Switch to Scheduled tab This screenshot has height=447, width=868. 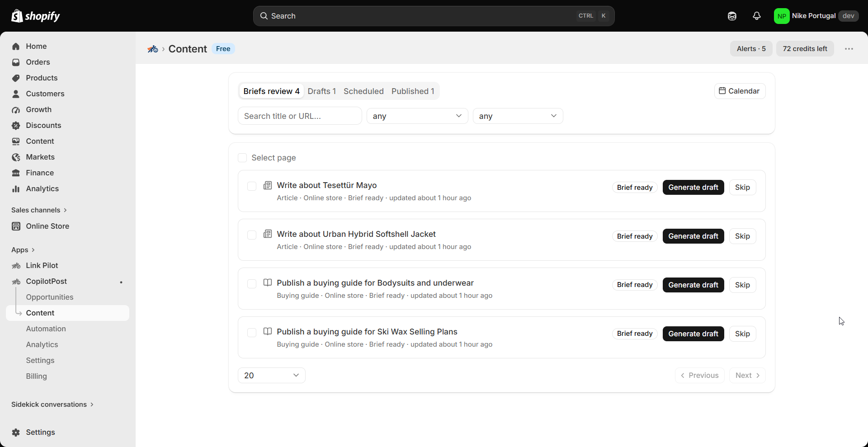tap(363, 91)
